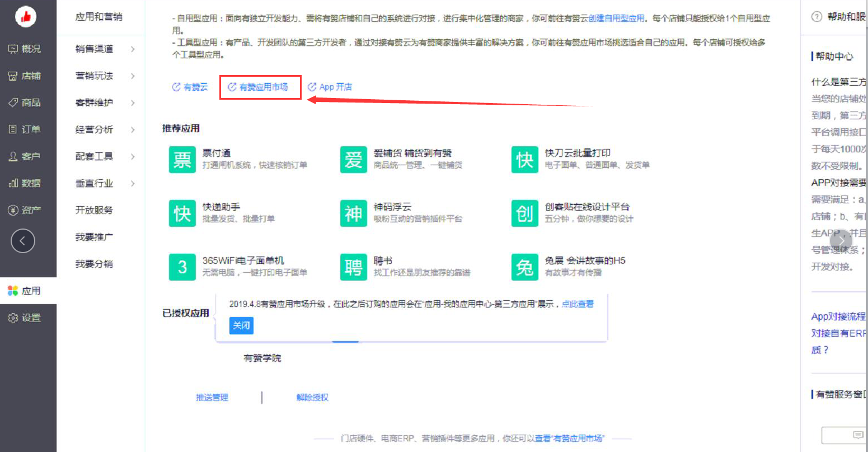
Task: Click 创客贴在线设计平台 app icon
Action: 525,213
